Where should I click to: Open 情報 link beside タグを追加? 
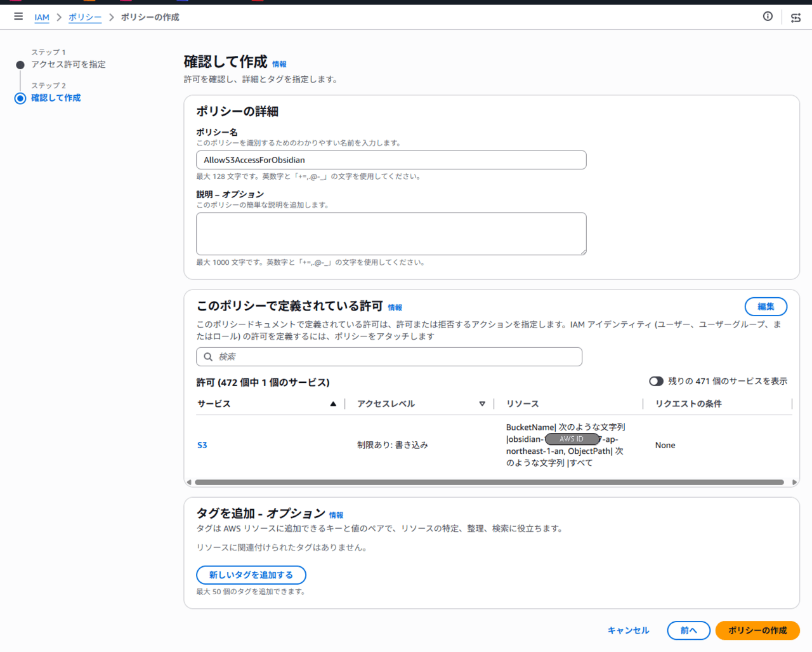(336, 515)
